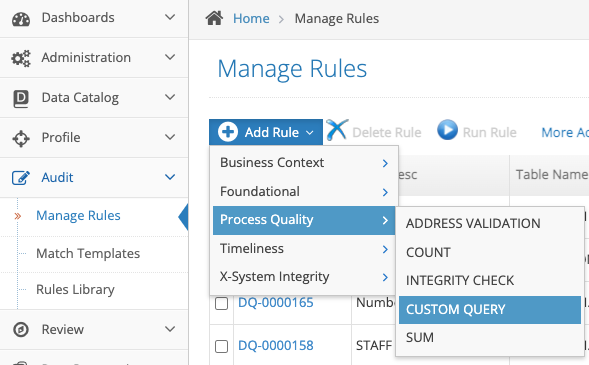Image resolution: width=589 pixels, height=365 pixels.
Task: Open the Add Rule dropdown arrow
Action: point(310,133)
